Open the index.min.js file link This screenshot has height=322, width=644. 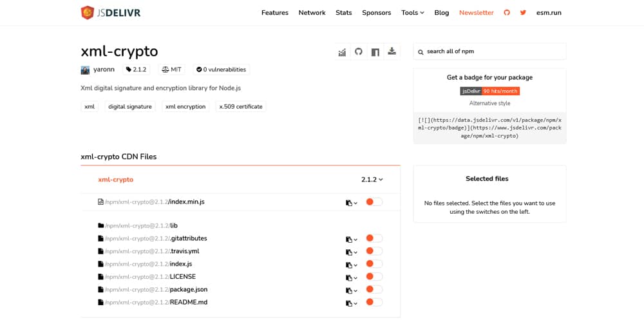[155, 202]
